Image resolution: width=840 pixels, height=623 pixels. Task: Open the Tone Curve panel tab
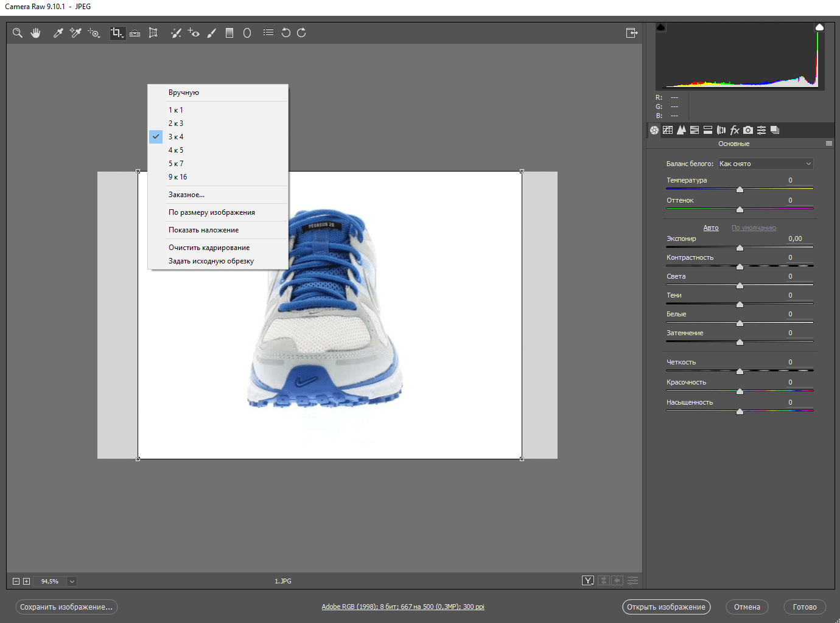(x=668, y=130)
